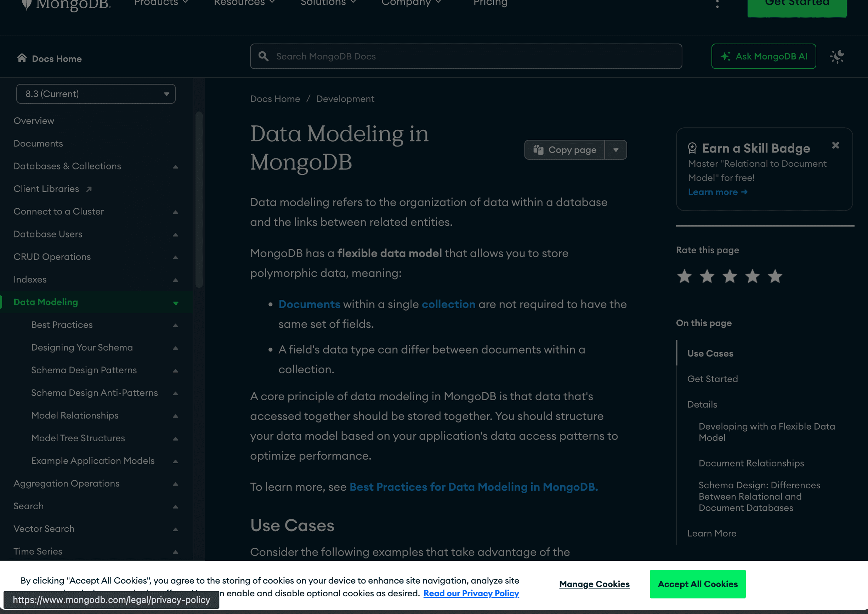
Task: Open the Resources menu
Action: (244, 3)
